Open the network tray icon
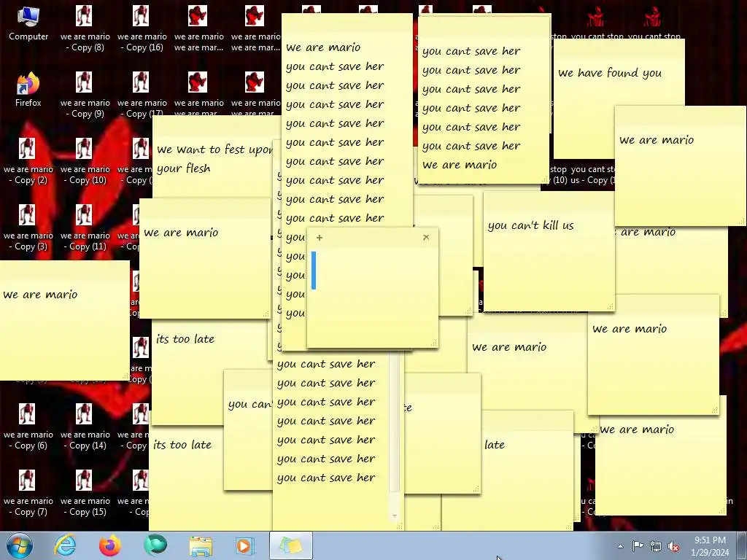This screenshot has width=747, height=560. click(656, 547)
